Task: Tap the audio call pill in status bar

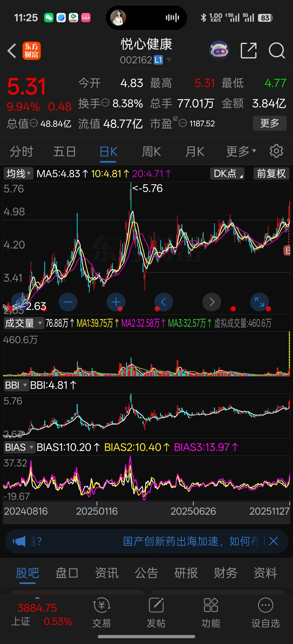Action: pyautogui.click(x=146, y=18)
